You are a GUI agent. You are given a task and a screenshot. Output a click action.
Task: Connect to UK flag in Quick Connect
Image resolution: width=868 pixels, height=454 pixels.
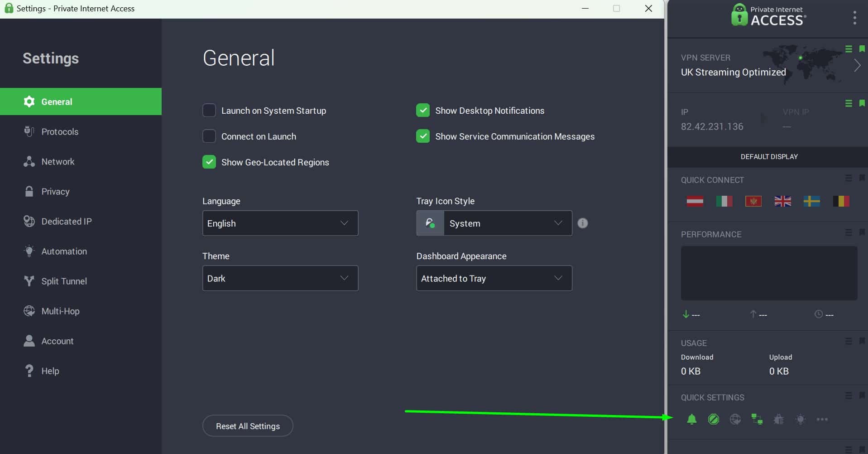pyautogui.click(x=782, y=201)
